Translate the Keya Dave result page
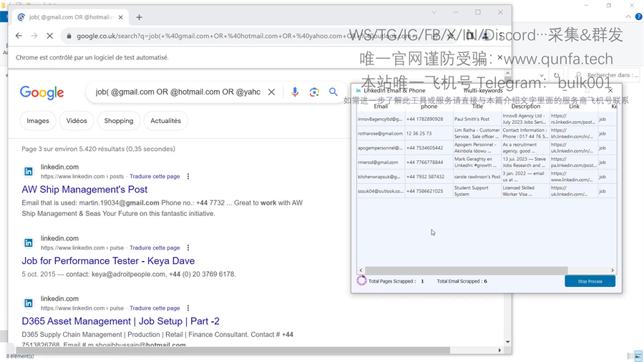 [x=155, y=248]
